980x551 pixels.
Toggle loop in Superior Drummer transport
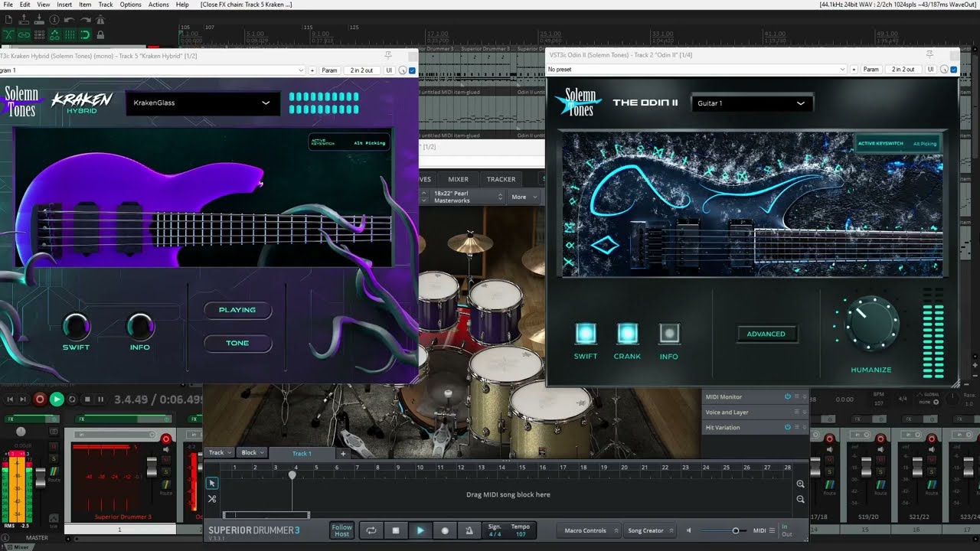click(371, 530)
